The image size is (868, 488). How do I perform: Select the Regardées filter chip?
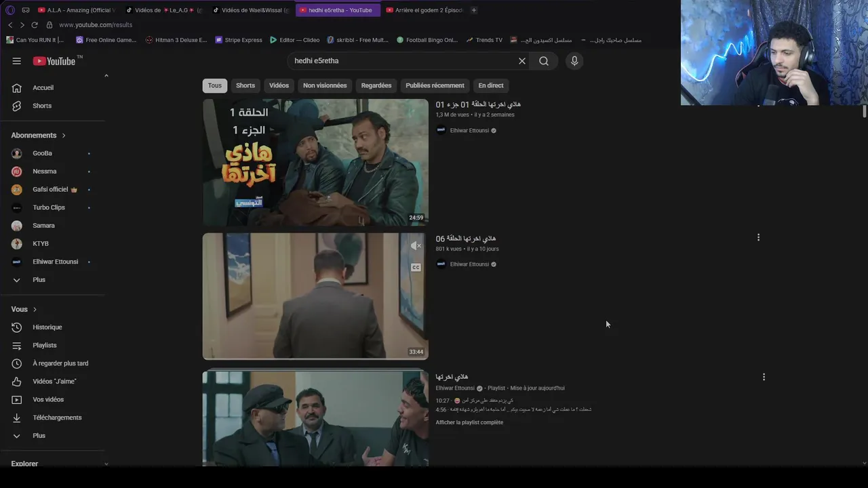[376, 85]
